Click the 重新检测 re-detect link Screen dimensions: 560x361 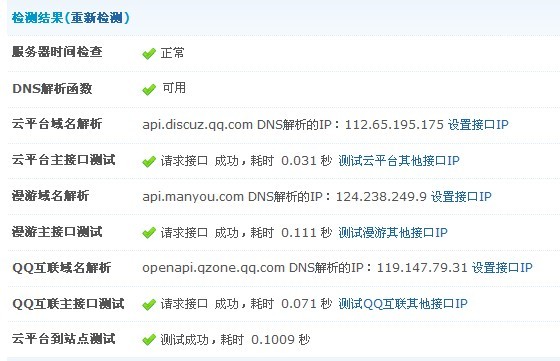coord(96,17)
